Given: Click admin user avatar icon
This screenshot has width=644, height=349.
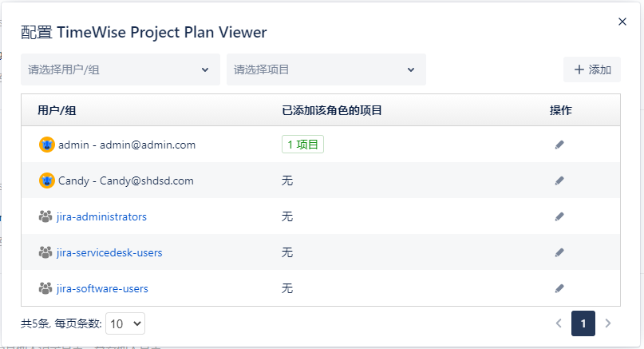Looking at the screenshot, I should (x=47, y=145).
